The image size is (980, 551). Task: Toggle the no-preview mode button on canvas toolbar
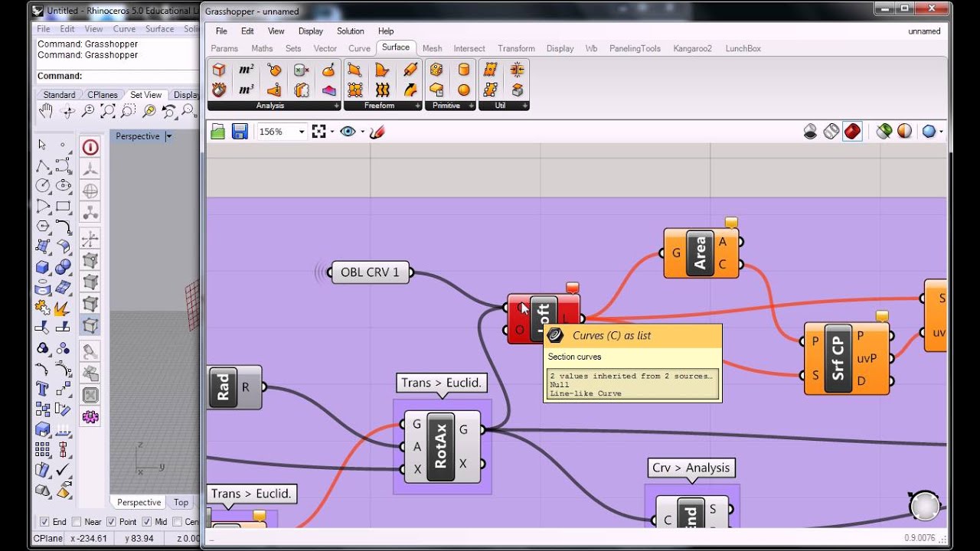(x=811, y=132)
